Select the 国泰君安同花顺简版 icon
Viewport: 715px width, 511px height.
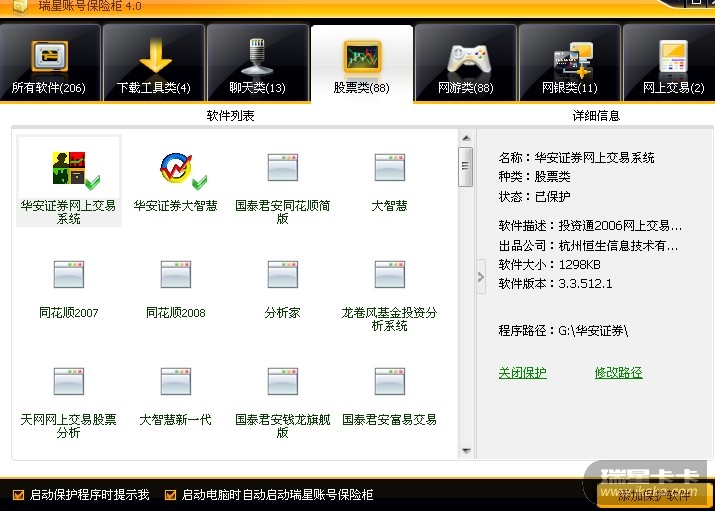point(283,188)
